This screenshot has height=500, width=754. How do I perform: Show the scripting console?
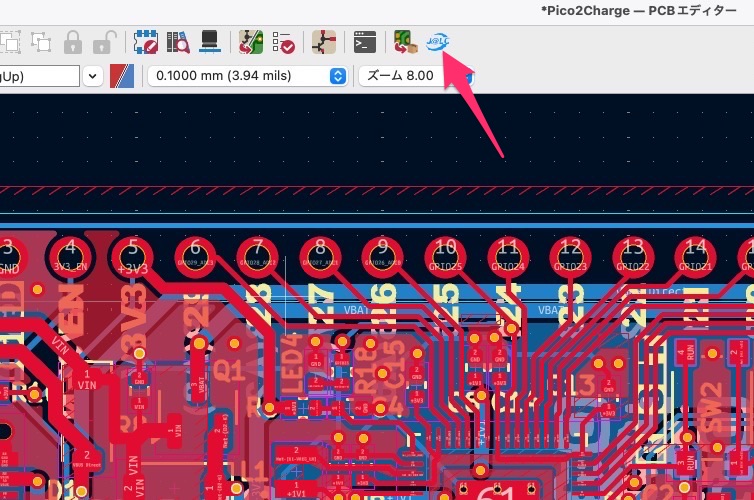(365, 42)
